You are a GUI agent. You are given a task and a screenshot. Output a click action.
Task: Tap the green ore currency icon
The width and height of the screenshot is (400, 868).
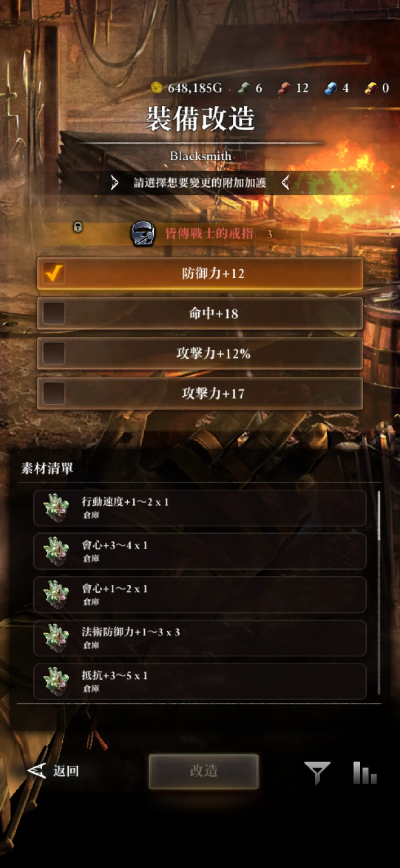click(244, 88)
